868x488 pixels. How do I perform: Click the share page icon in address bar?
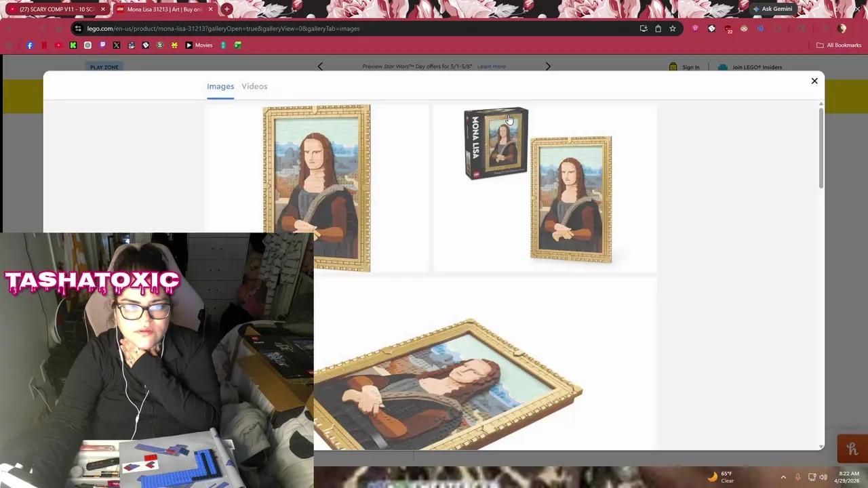(658, 28)
